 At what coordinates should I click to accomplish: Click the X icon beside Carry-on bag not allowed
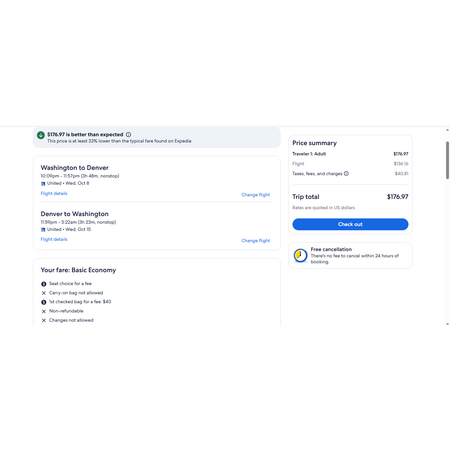pyautogui.click(x=44, y=293)
